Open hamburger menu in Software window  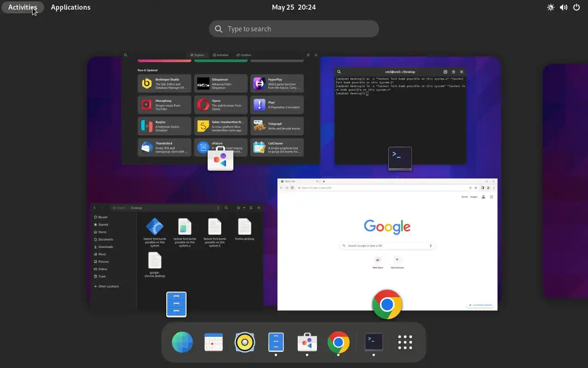click(308, 55)
